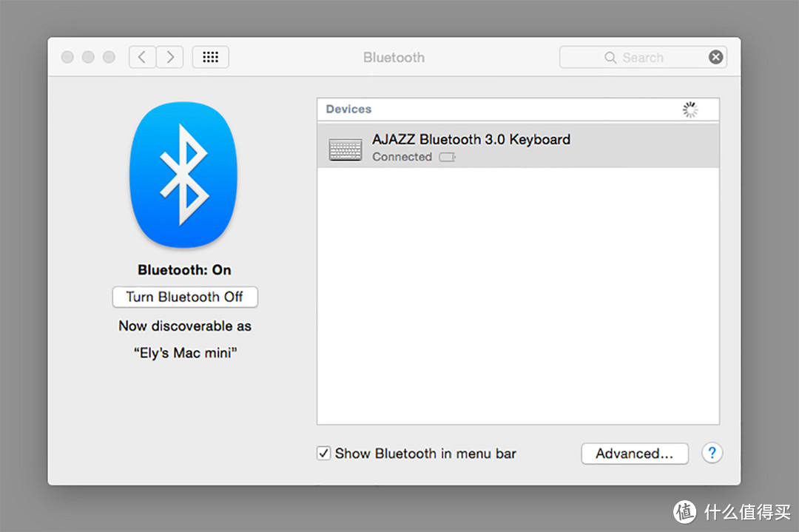Turn Bluetooth Off
The image size is (799, 532).
click(185, 297)
